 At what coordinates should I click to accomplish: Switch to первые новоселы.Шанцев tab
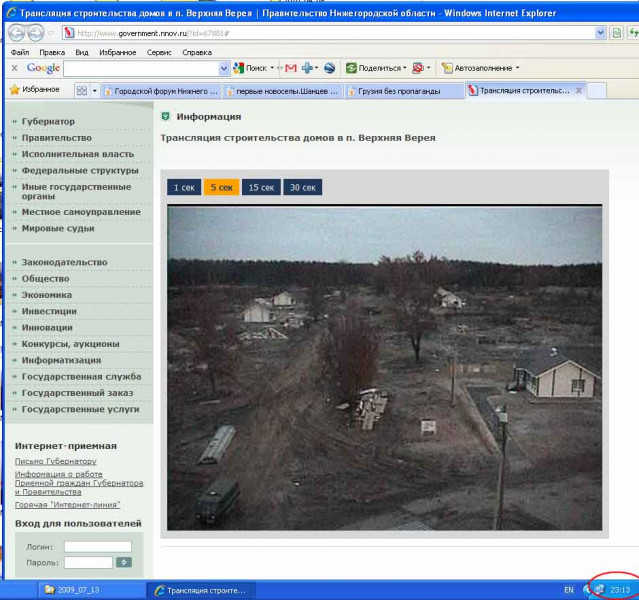point(283,91)
